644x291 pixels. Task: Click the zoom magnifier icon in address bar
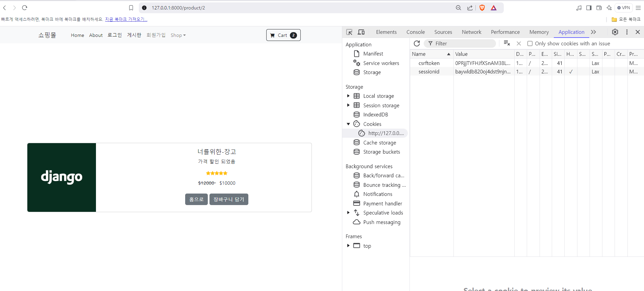point(459,8)
